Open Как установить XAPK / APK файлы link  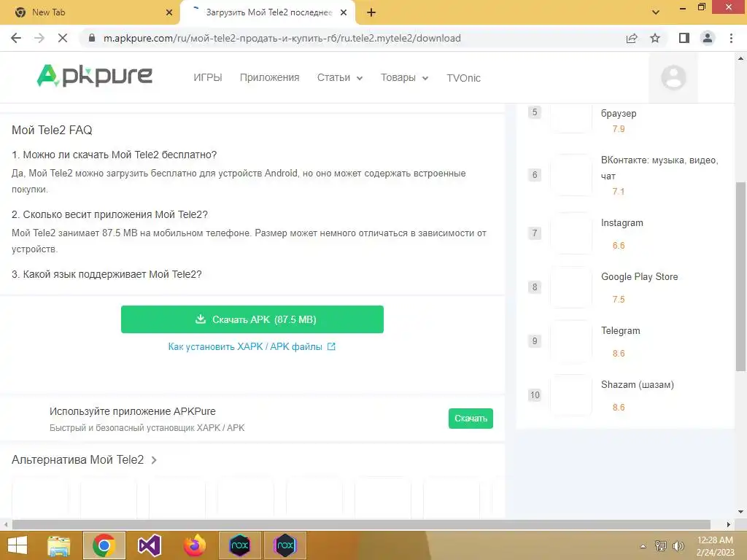pos(252,346)
